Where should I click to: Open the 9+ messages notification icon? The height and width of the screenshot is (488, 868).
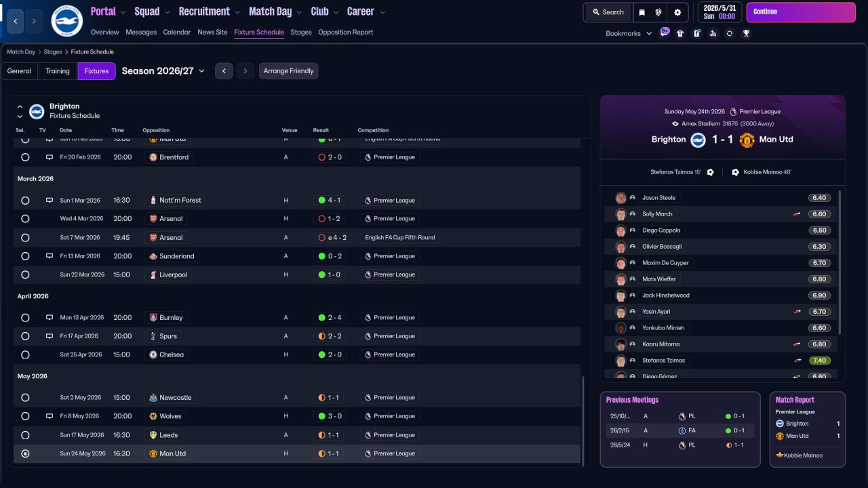664,33
